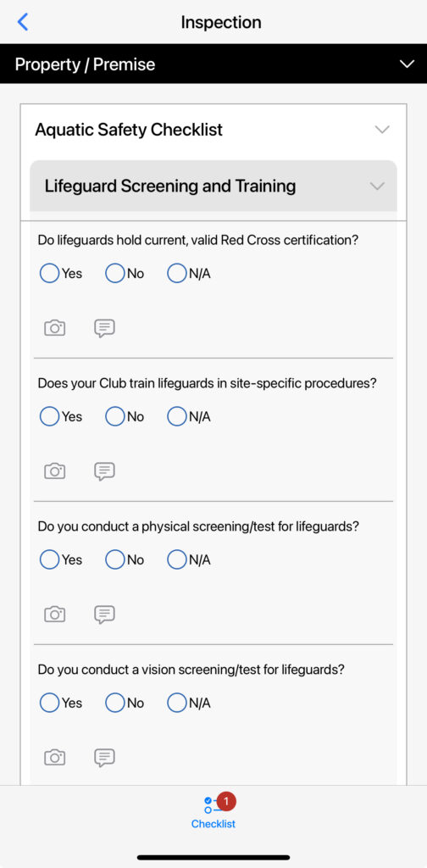Collapse Lifeguard Screening and Training section

coord(377,186)
